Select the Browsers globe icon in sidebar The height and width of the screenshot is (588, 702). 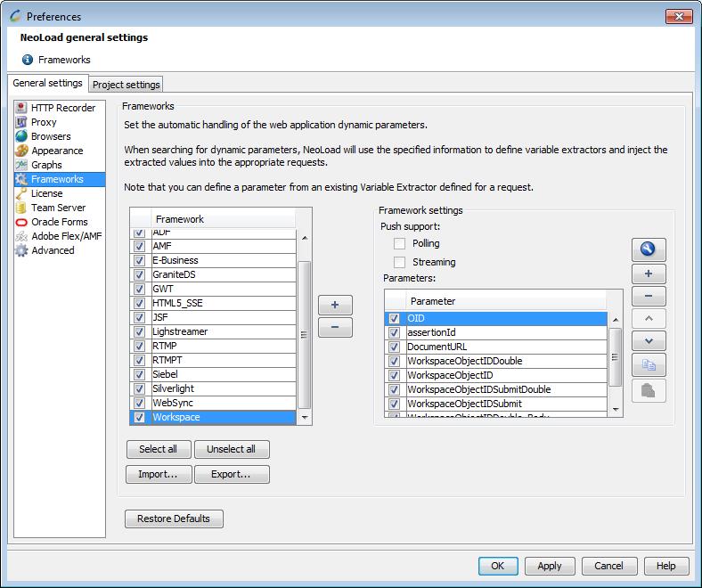point(21,136)
